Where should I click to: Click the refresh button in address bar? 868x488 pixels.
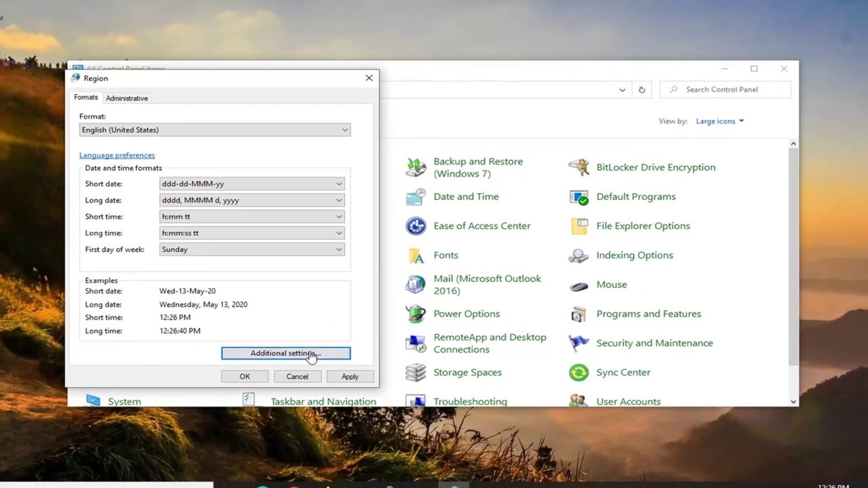[x=642, y=89]
